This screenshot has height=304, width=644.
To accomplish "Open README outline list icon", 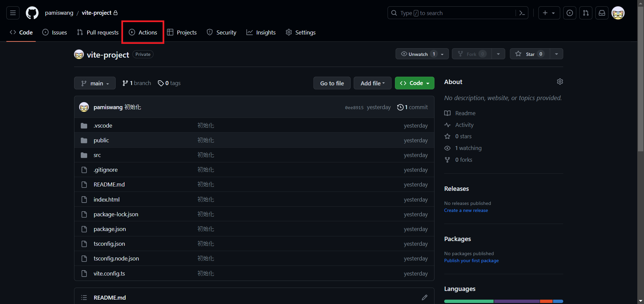I will pyautogui.click(x=84, y=297).
